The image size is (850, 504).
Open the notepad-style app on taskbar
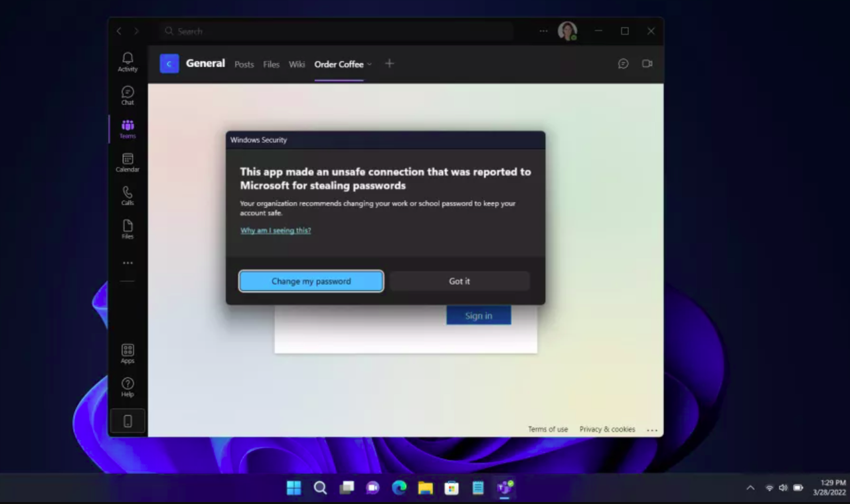point(478,488)
